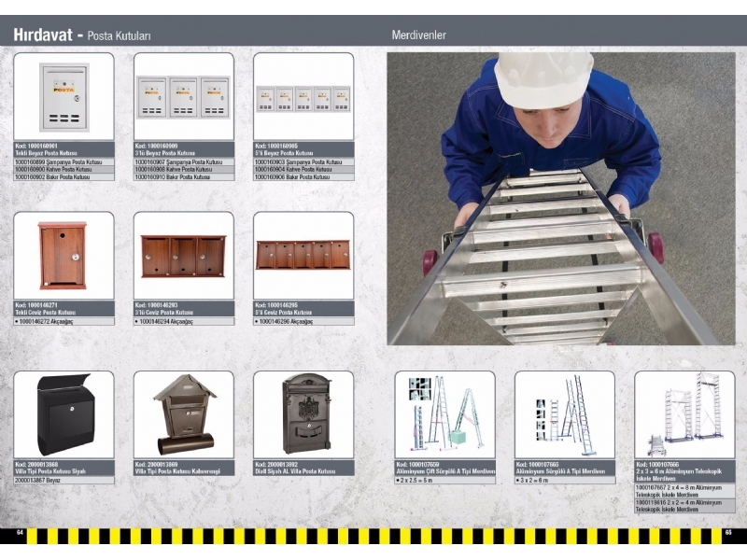Screen dimensions: 747x560
Task: Click page number 64 in footer
Action: coord(19,533)
